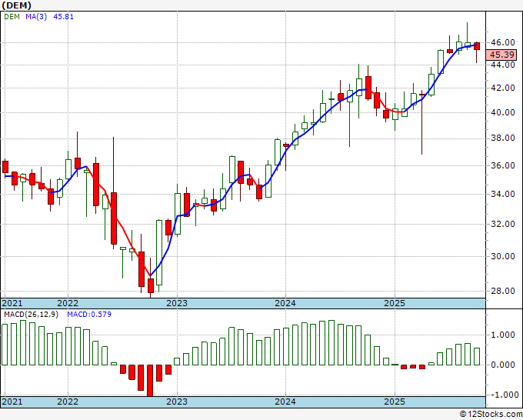Click the 45.81 moving average value
Screen dimensions: 523x420
[x=63, y=17]
